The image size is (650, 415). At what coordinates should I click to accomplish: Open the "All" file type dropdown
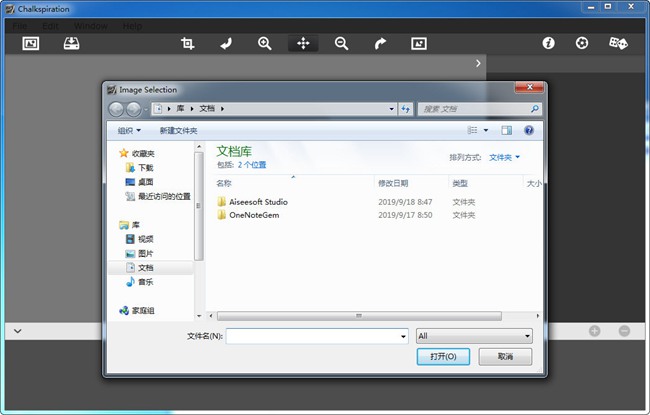point(473,336)
